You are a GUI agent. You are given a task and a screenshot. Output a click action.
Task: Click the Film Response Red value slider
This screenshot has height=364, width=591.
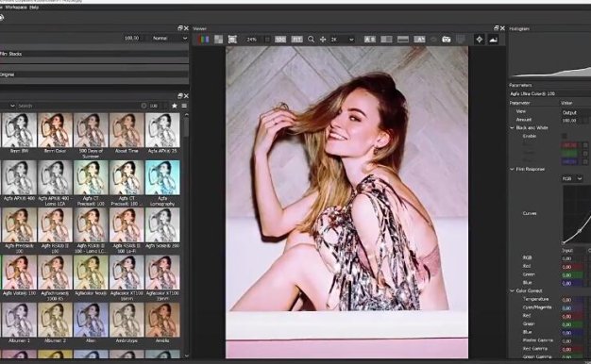pos(572,267)
